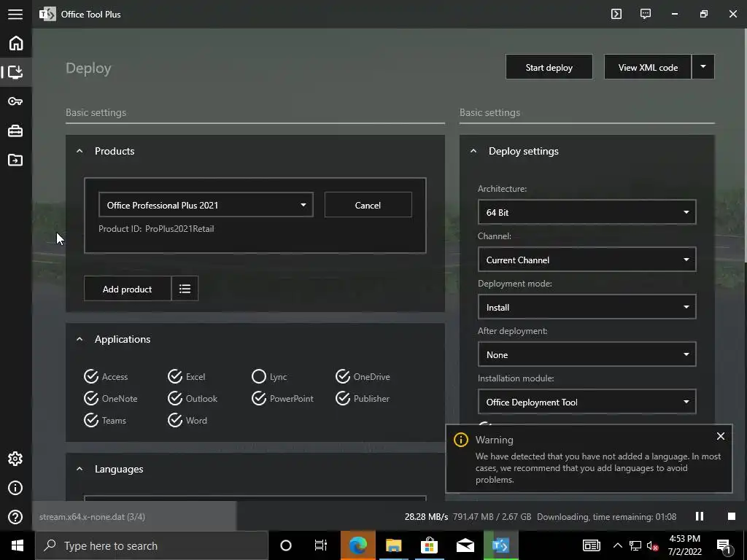Open the After deployment None dropdown
747x560 pixels.
(587, 354)
